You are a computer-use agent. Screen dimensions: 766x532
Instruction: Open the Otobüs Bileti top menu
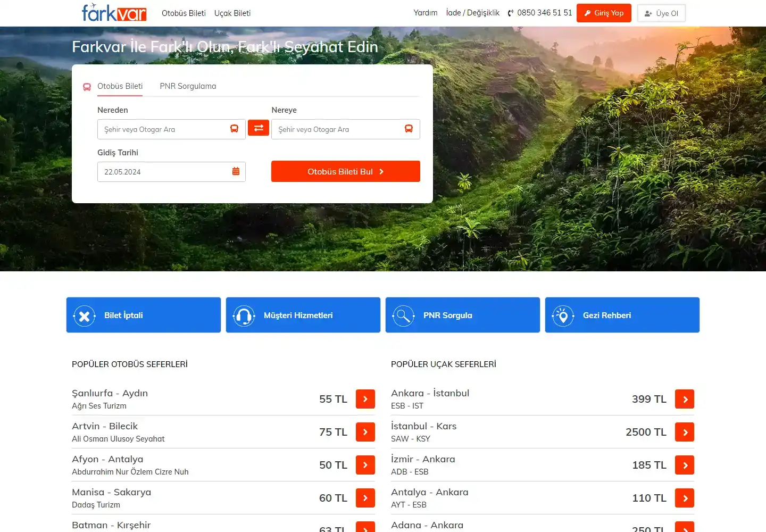(x=184, y=13)
